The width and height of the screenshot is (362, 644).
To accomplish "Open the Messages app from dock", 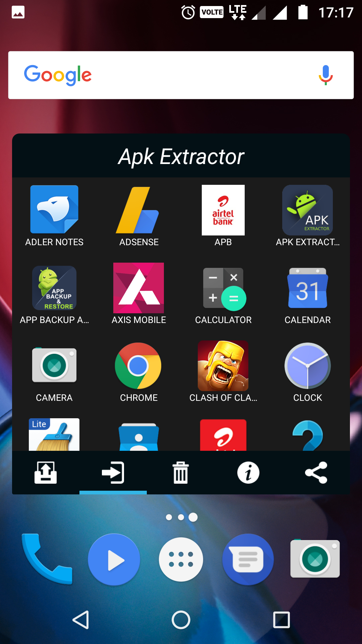I will [248, 559].
